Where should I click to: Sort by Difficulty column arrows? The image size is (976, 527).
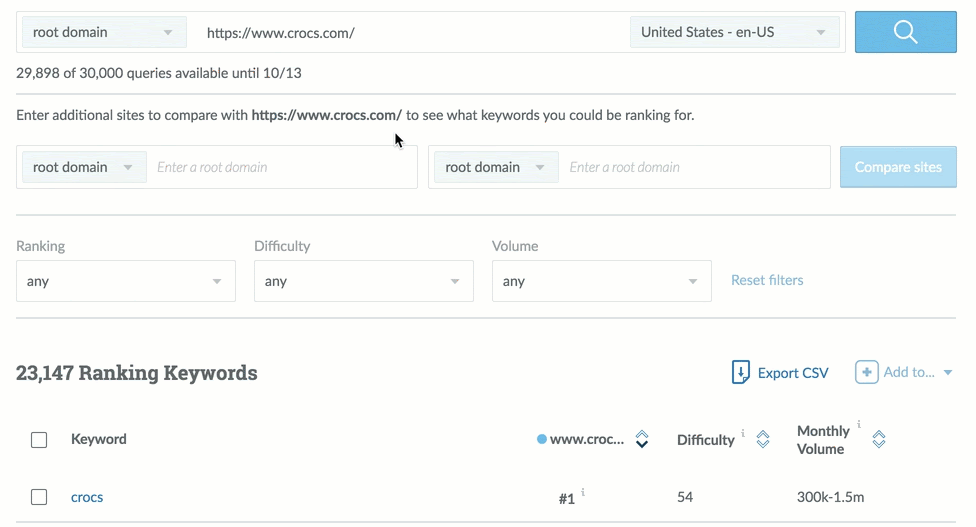coord(762,439)
